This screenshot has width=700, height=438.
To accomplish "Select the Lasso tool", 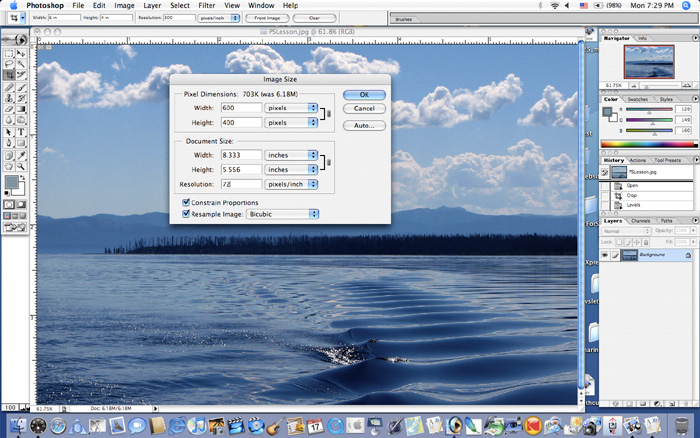I will pyautogui.click(x=9, y=64).
